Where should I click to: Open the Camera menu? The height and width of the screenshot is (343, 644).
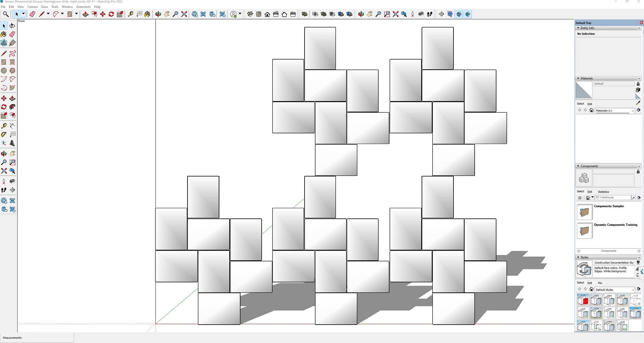coord(32,7)
